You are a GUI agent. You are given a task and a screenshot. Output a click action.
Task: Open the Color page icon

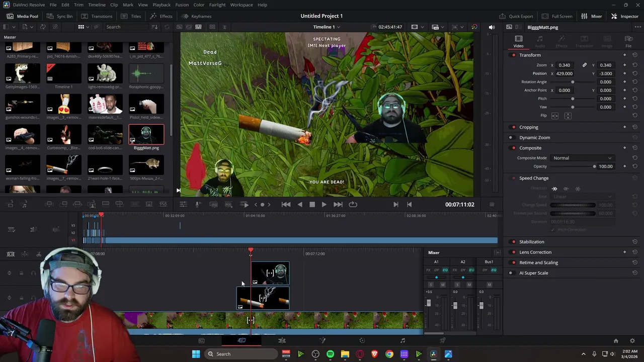pyautogui.click(x=362, y=340)
